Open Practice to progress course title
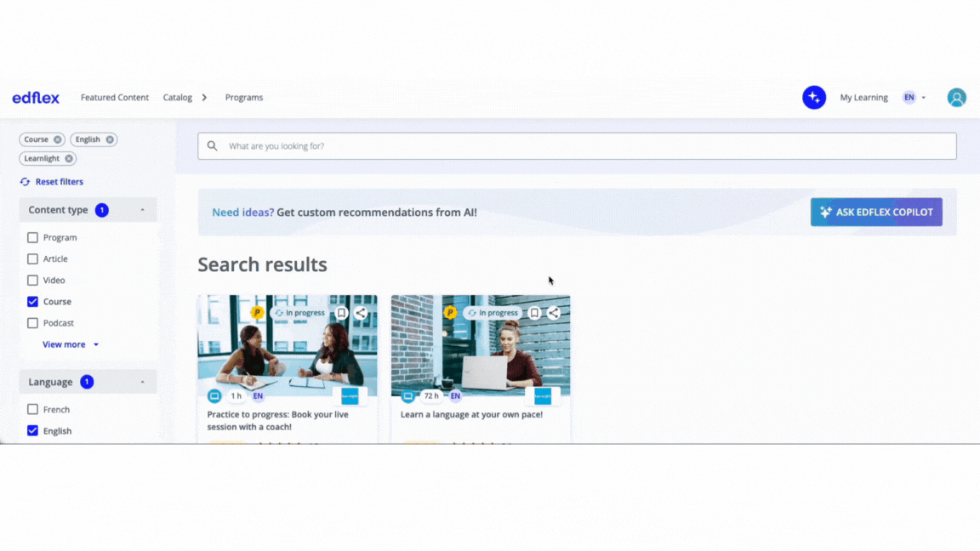The height and width of the screenshot is (551, 980). click(277, 420)
